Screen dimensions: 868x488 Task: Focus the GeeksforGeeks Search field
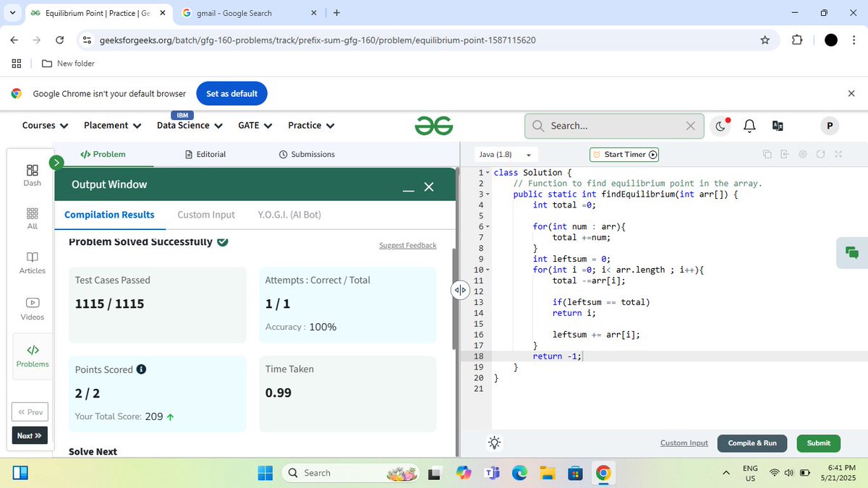[615, 126]
